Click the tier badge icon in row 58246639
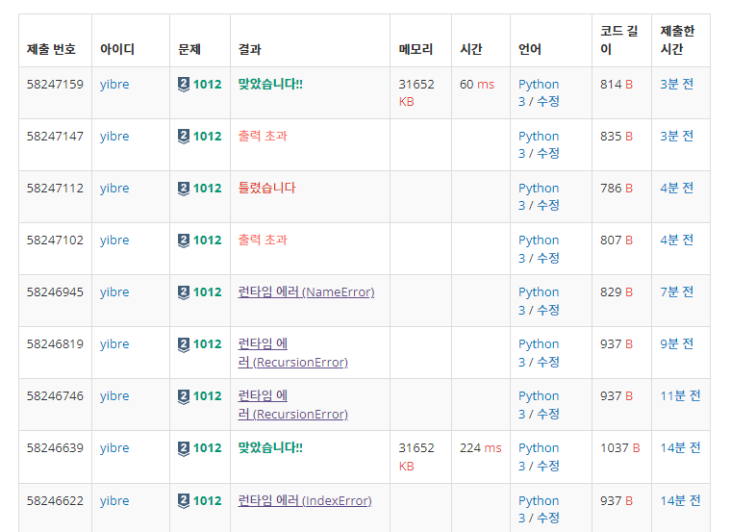Image resolution: width=756 pixels, height=532 pixels. 183,449
